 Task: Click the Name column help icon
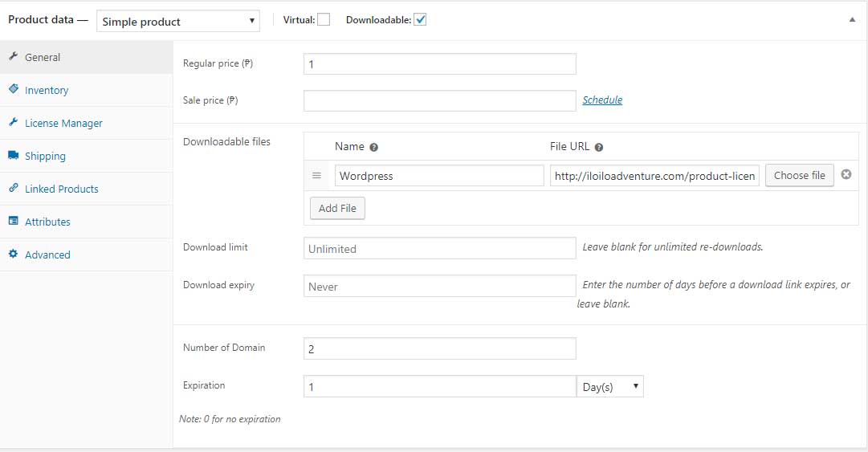click(x=374, y=147)
